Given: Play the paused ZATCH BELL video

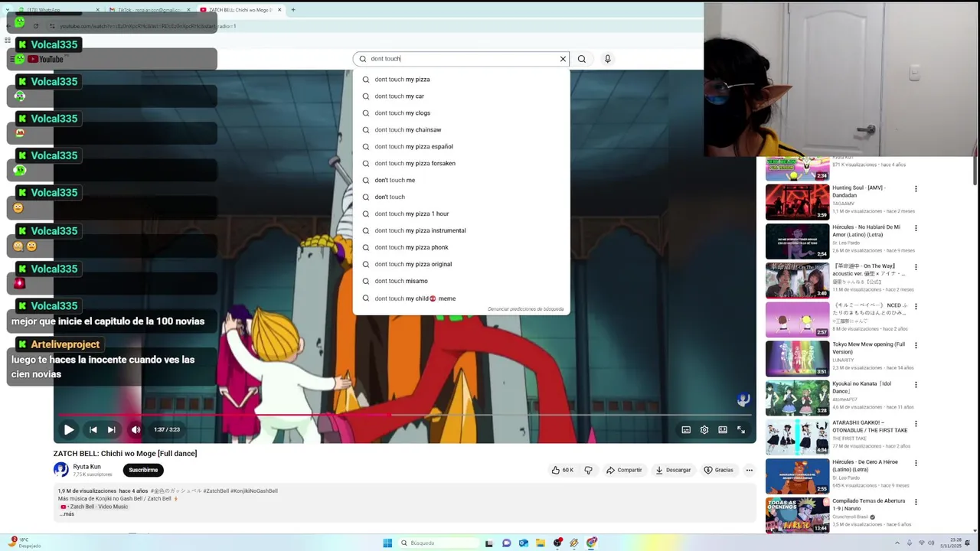Looking at the screenshot, I should (x=69, y=429).
